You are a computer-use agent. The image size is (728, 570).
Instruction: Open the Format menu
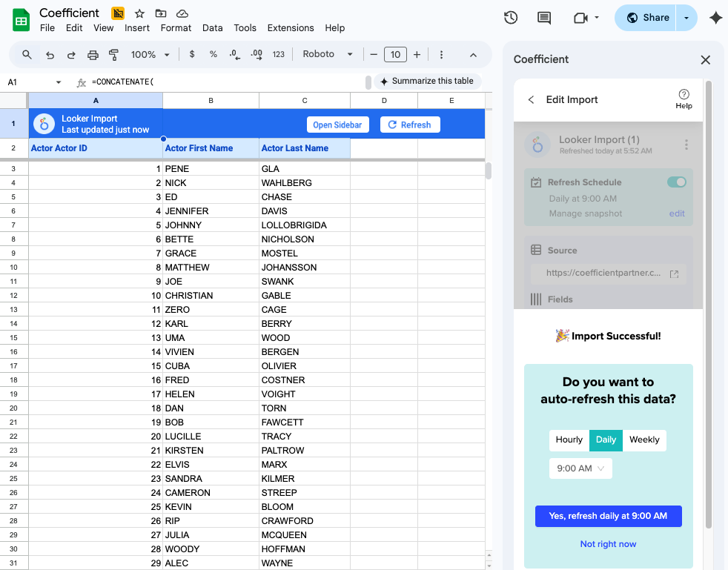[176, 28]
